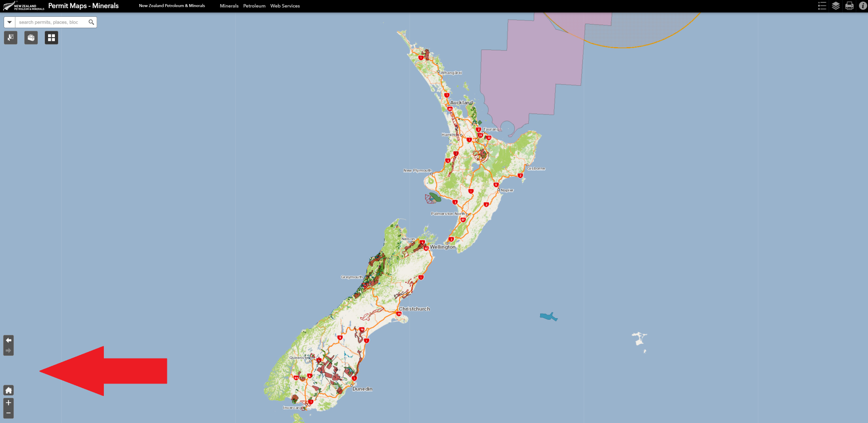Zoom in using the plus control
Screen dimensions: 868x423
8,403
